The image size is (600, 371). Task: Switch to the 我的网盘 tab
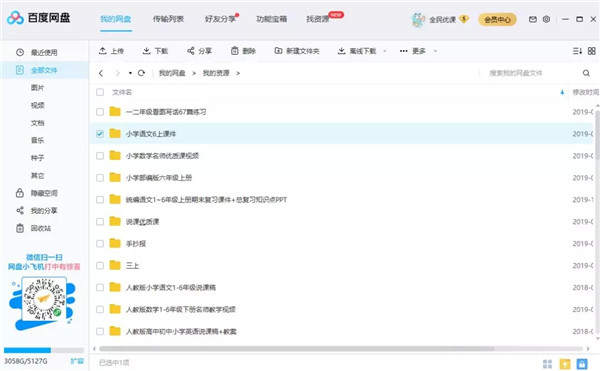pos(116,19)
